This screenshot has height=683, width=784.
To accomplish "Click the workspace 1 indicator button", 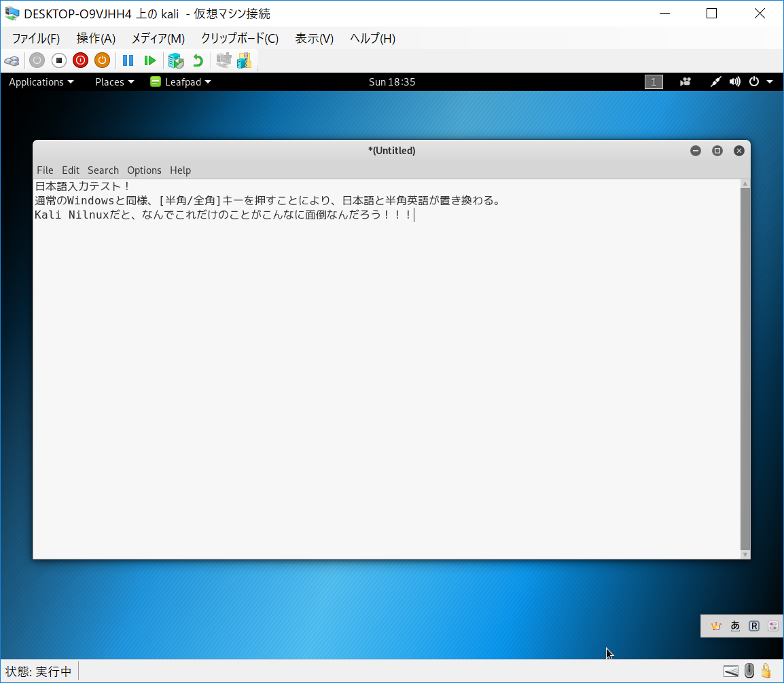I will coord(654,82).
